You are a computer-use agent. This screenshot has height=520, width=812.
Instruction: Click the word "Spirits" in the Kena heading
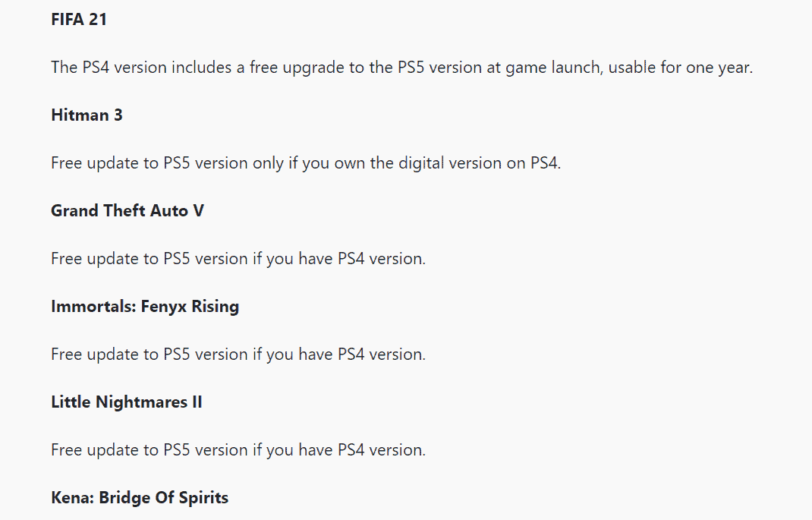click(203, 498)
